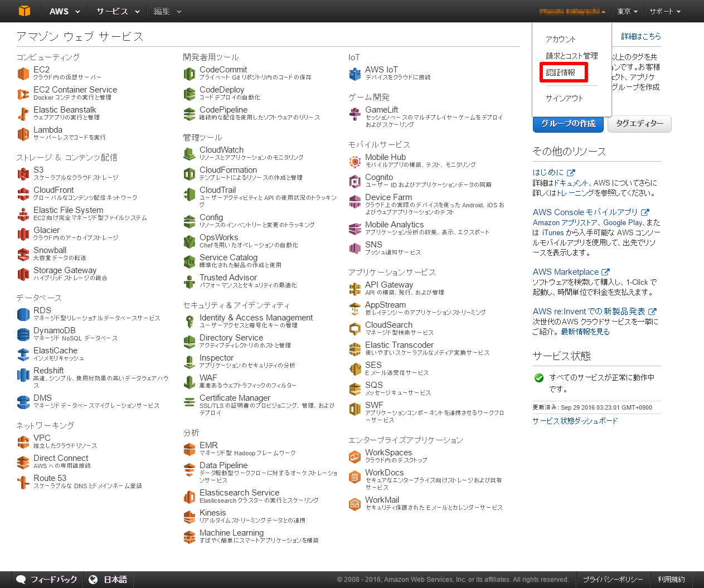Image resolution: width=704 pixels, height=588 pixels.
Task: Open the プライバシーポリシー footer link
Action: pyautogui.click(x=613, y=580)
